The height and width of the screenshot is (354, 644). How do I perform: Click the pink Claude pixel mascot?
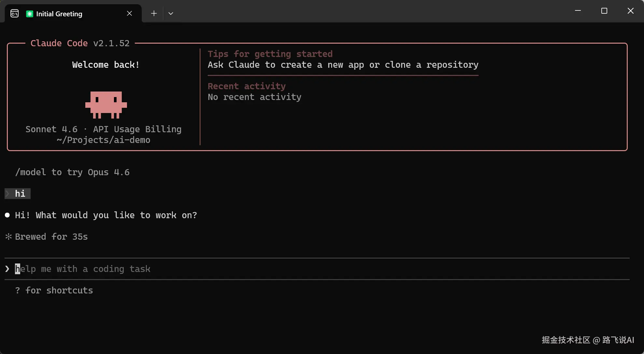coord(106,105)
